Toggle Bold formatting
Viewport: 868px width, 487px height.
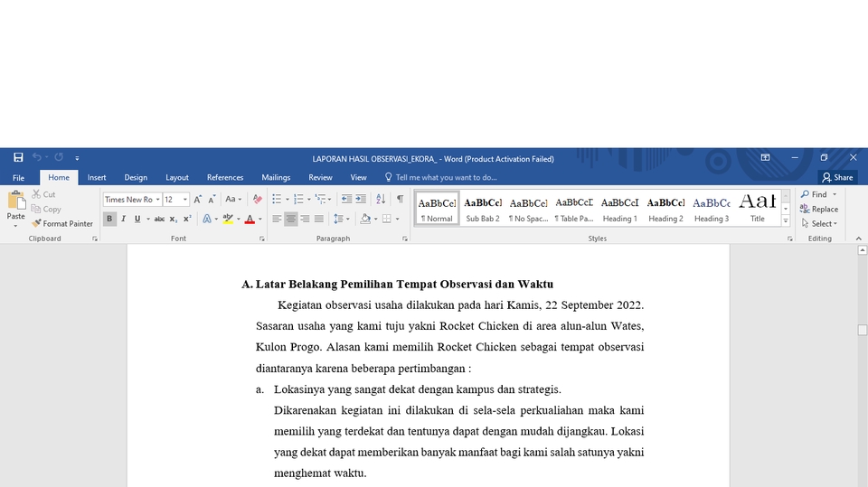109,219
